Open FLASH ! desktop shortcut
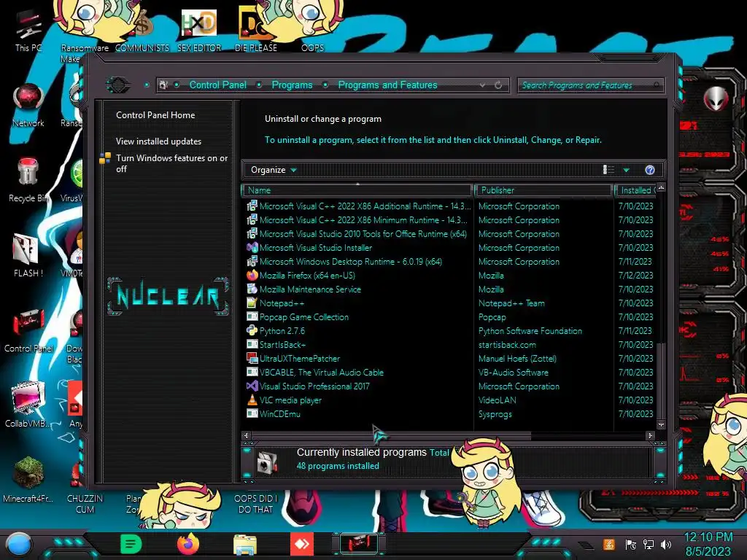Viewport: 747px width, 560px height. (28, 256)
